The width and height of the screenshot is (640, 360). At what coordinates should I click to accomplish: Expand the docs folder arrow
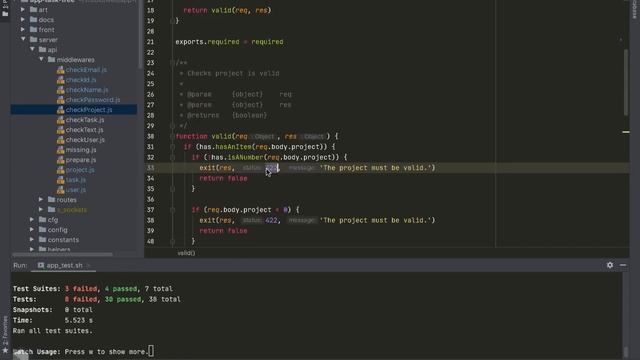[x=23, y=20]
